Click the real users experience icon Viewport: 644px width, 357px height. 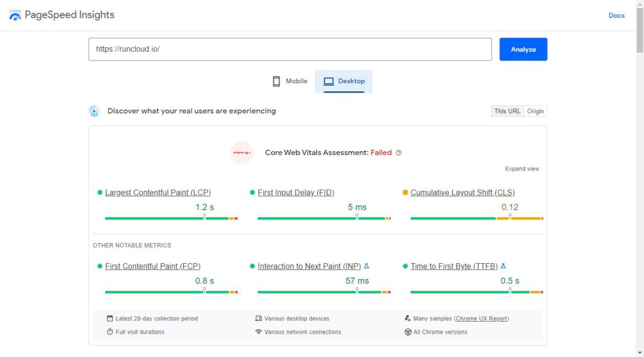click(94, 111)
